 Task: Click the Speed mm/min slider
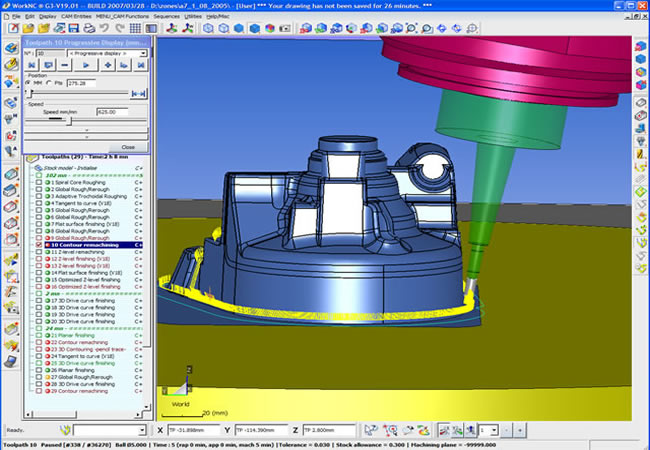(x=68, y=120)
